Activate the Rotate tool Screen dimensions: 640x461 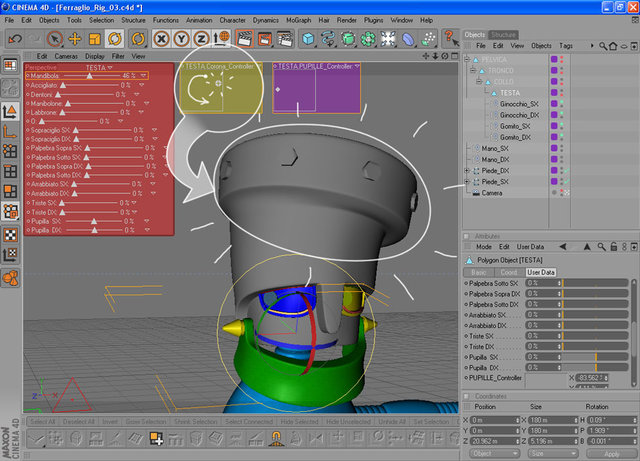click(115, 39)
